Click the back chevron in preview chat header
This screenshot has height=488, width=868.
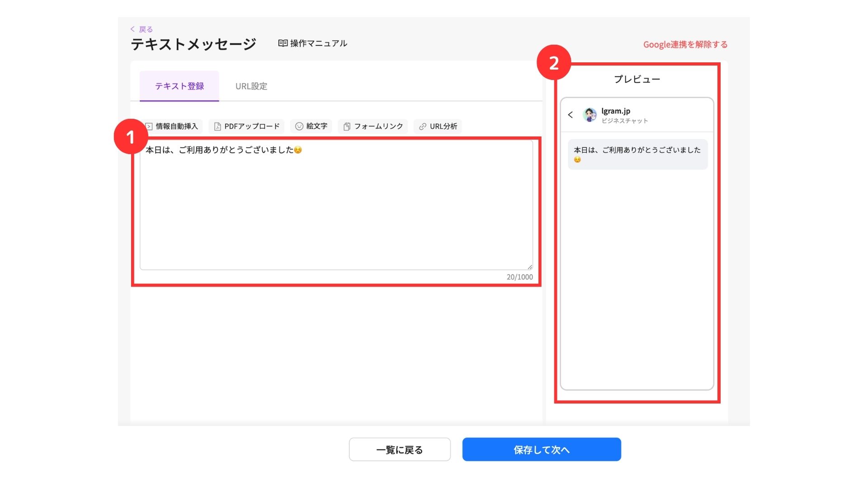(x=571, y=115)
